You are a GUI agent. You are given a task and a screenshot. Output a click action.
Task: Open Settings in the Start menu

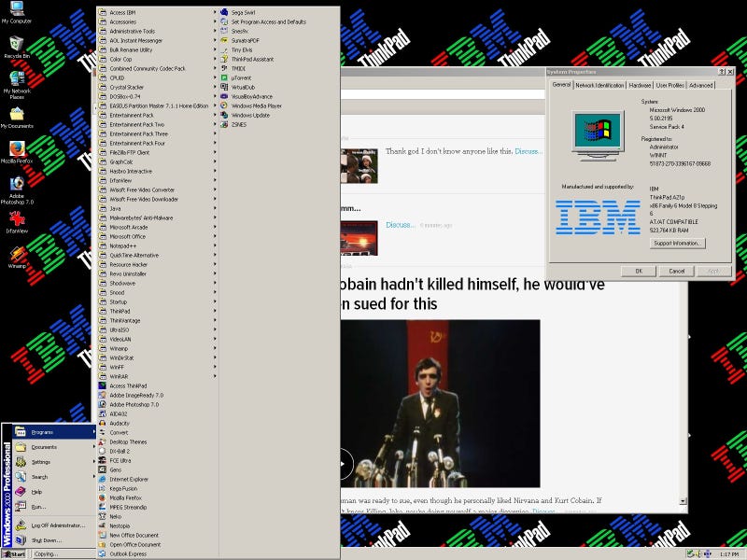[54, 462]
